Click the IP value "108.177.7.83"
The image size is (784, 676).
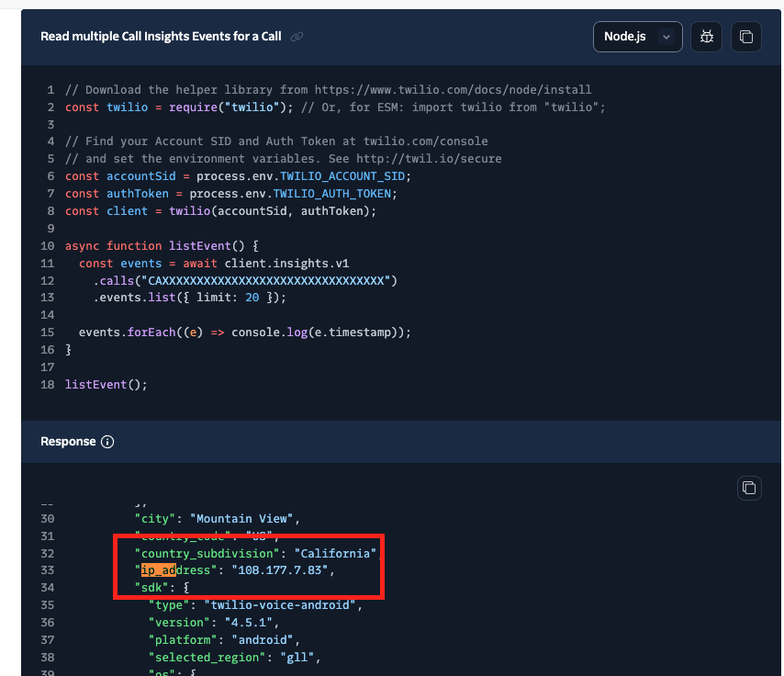[279, 570]
